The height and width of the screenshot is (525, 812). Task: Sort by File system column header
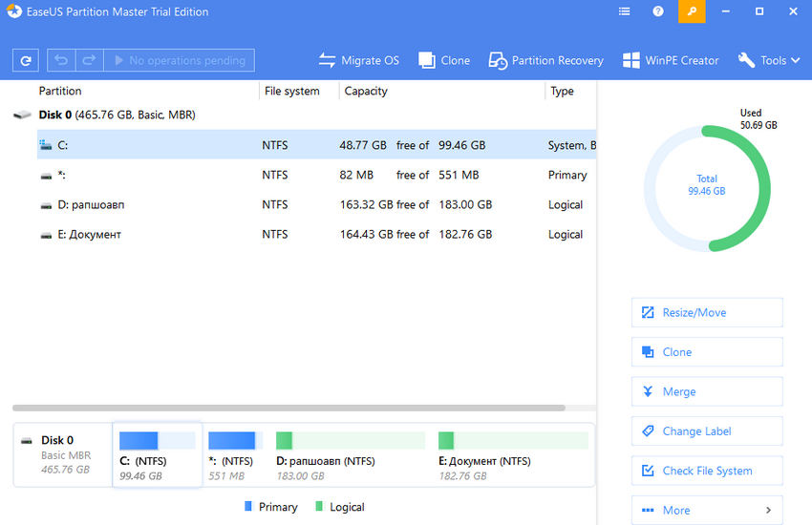(x=291, y=91)
